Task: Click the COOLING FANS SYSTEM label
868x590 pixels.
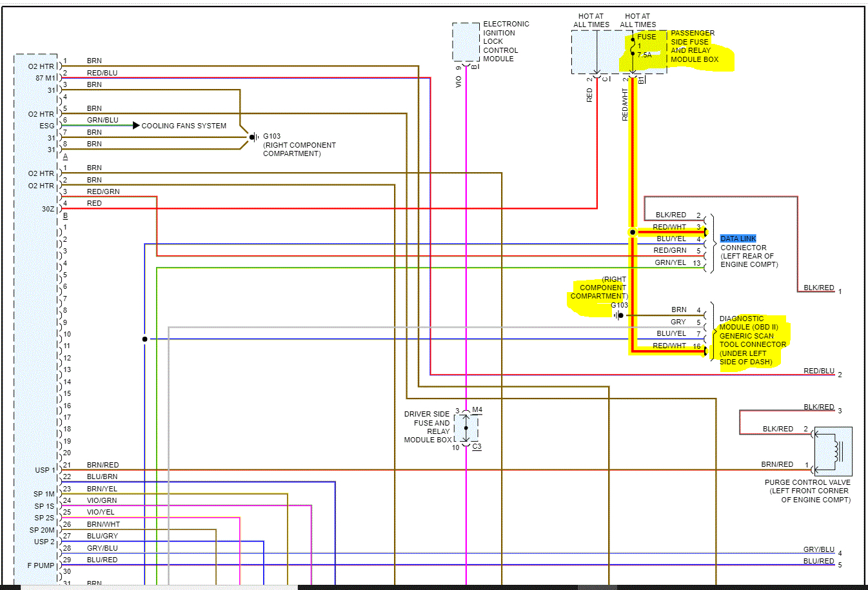Action: [184, 126]
